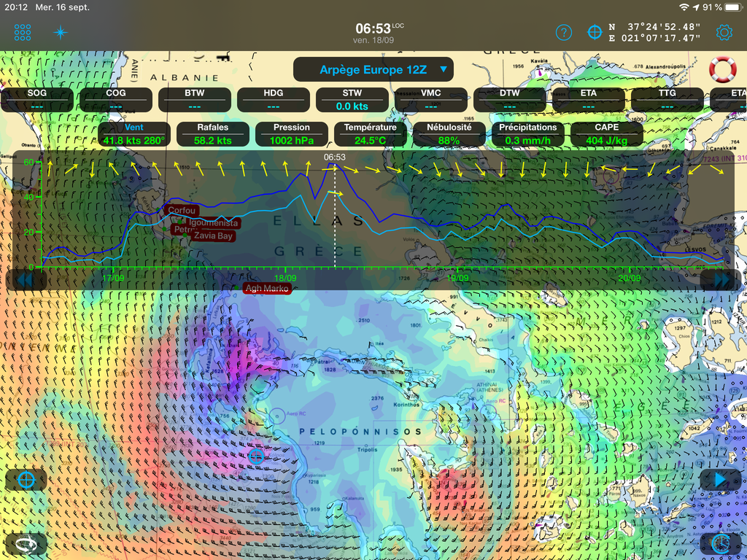Tap the cursor crosshair on the map
Screen dimensions: 747x560
coord(256,456)
